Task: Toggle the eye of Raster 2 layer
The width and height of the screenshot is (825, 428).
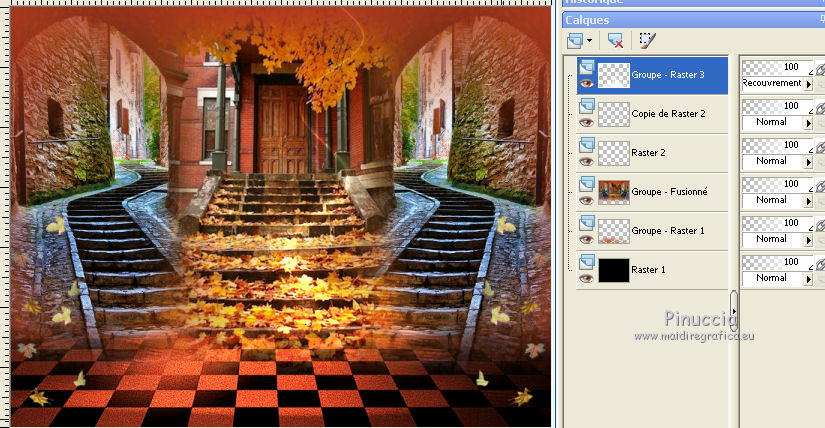Action: 586,162
